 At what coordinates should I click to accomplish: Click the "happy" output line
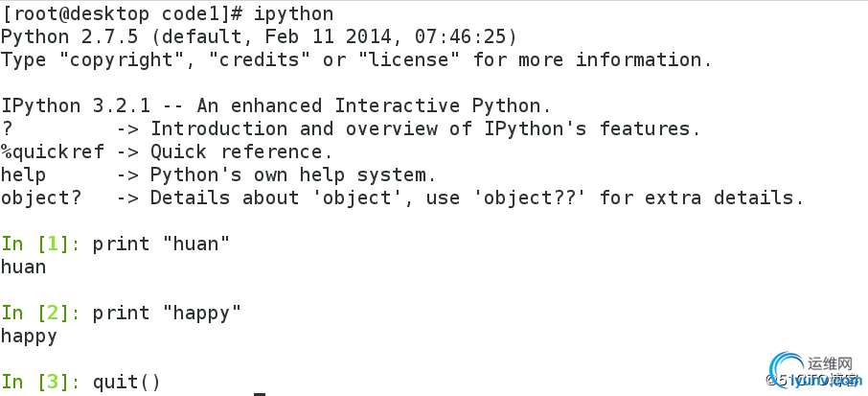[x=29, y=336]
